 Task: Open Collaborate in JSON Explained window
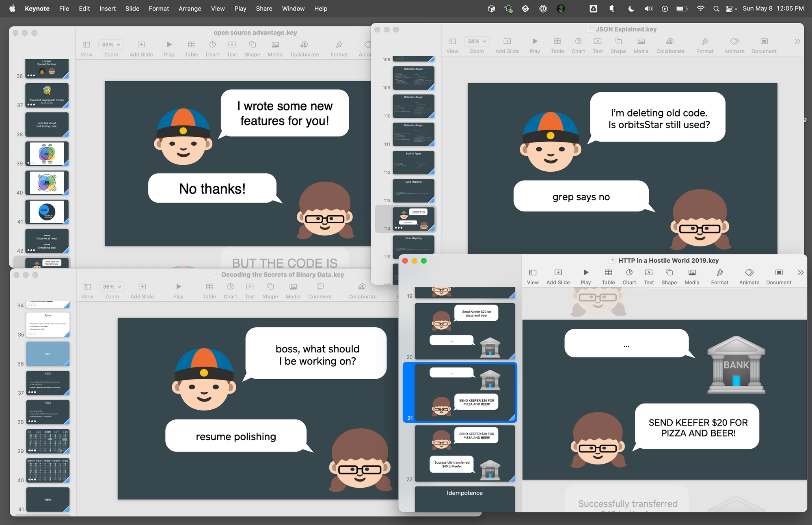pos(670,45)
